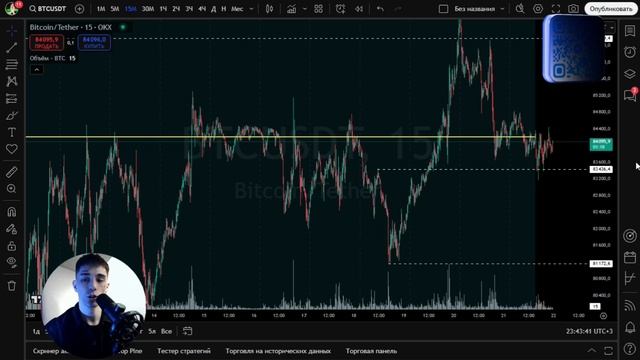The image size is (640, 360).
Task: Open the quick search icon
Action: (x=520, y=9)
